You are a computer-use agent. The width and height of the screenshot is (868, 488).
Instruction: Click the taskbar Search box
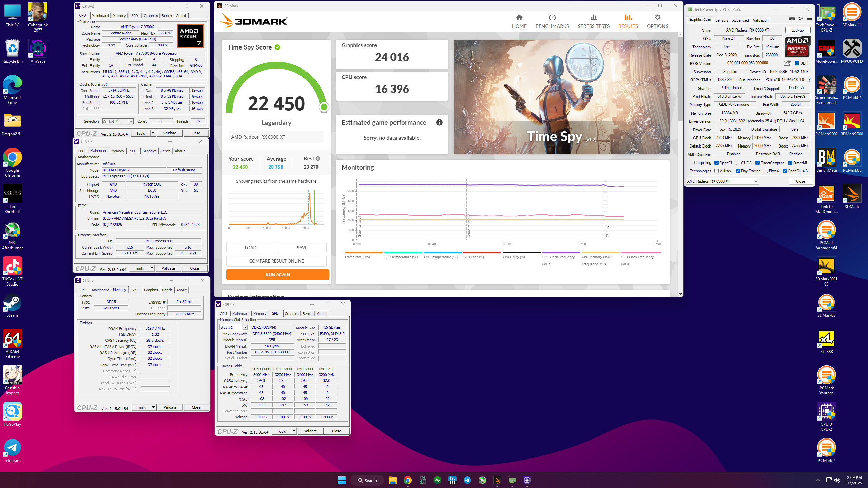click(367, 480)
